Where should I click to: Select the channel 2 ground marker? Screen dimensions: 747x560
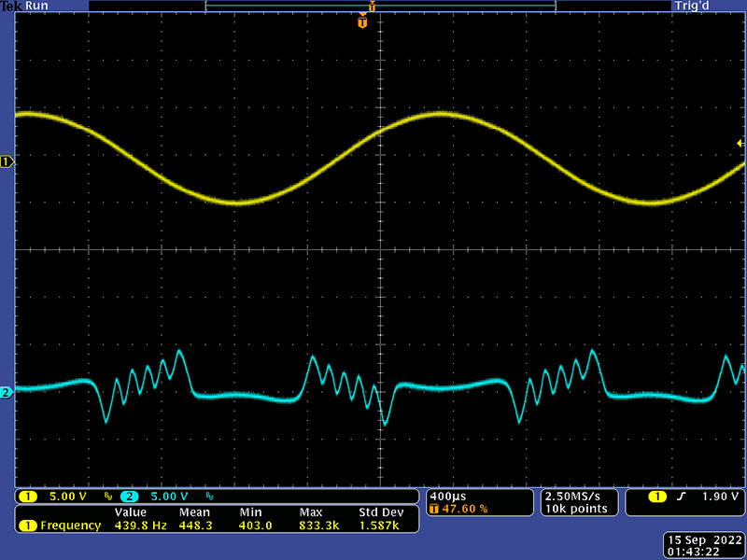[7, 393]
